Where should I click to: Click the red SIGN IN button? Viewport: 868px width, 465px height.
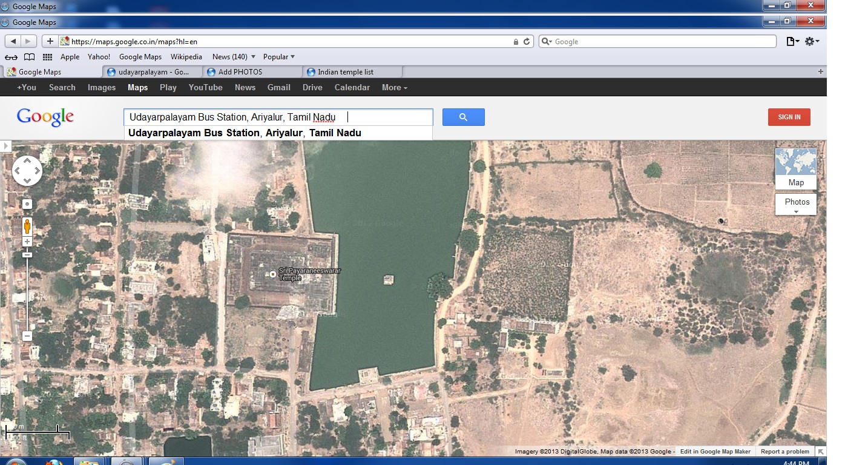tap(789, 117)
